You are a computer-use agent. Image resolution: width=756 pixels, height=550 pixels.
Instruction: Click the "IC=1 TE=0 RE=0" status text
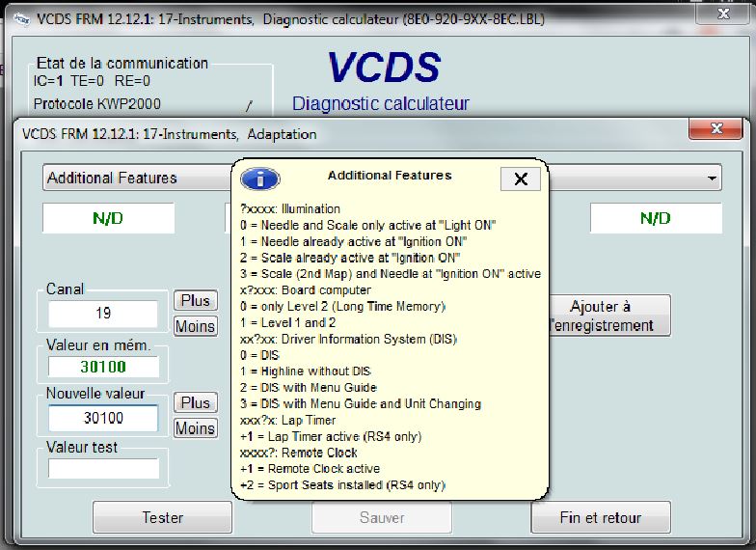92,81
